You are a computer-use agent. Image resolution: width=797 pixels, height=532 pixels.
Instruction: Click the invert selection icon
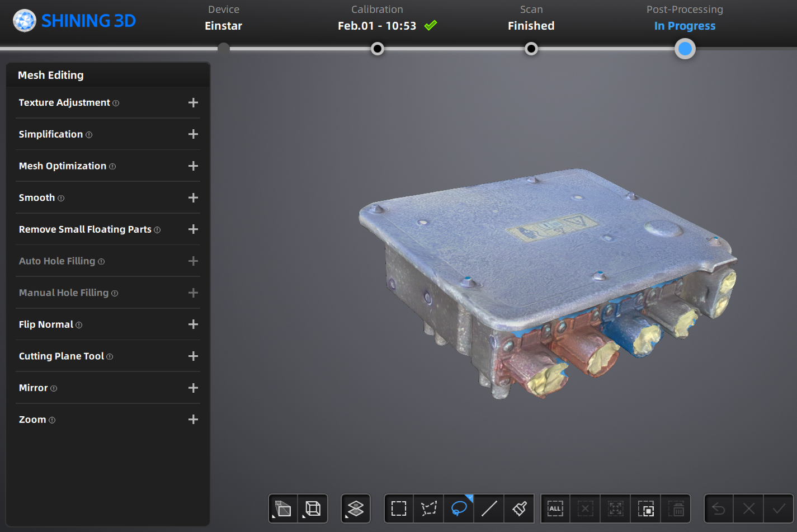[646, 509]
